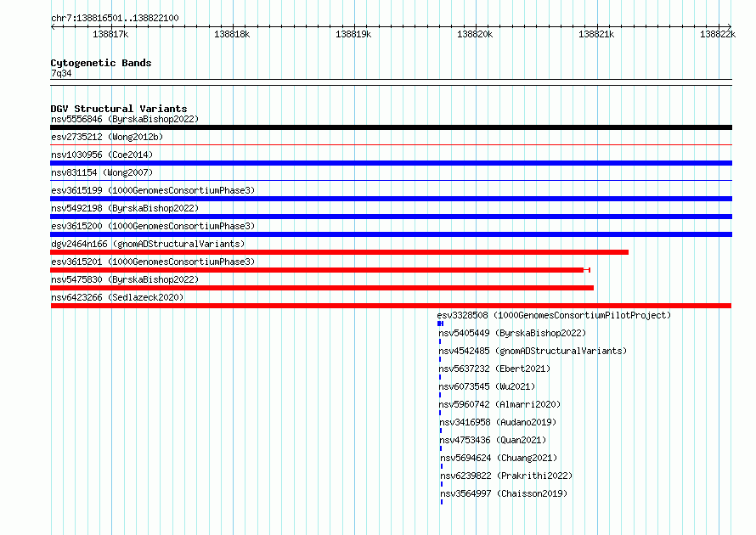This screenshot has width=756, height=535.
Task: Open nsv6239822 (Prakrithi2022) label
Action: coord(506,476)
